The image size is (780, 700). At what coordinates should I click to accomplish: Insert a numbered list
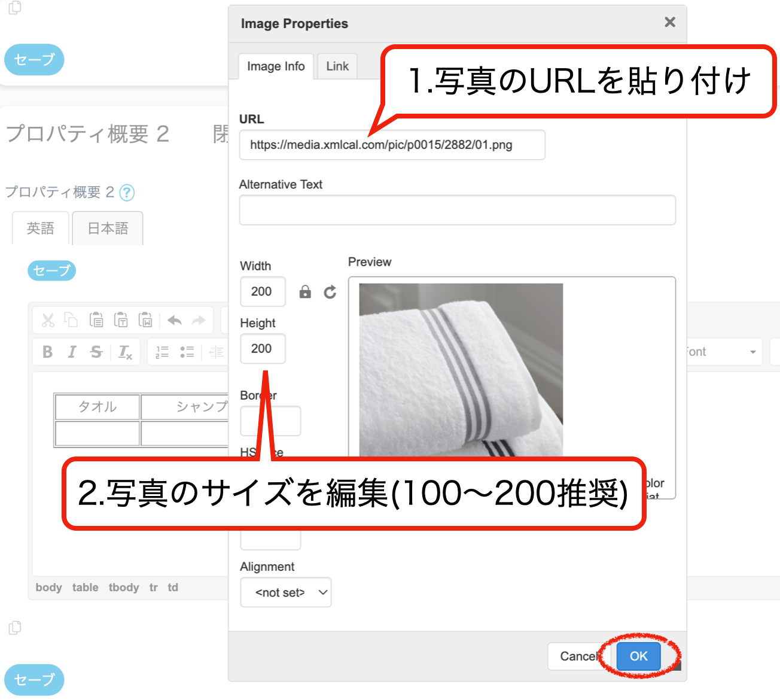pos(162,352)
